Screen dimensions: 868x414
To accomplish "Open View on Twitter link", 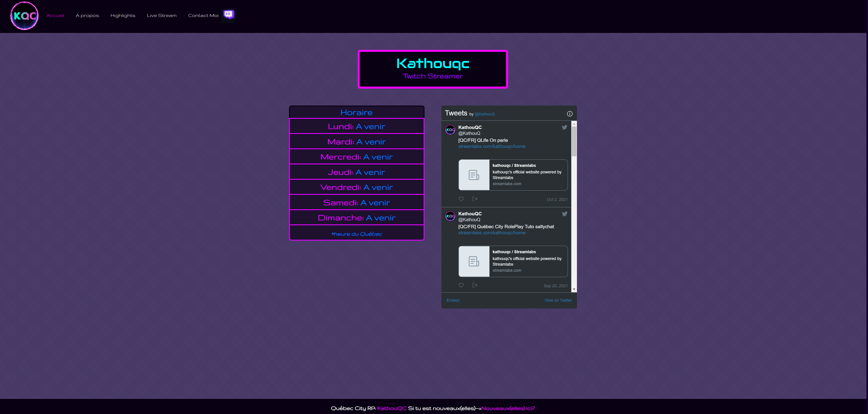I will point(558,300).
